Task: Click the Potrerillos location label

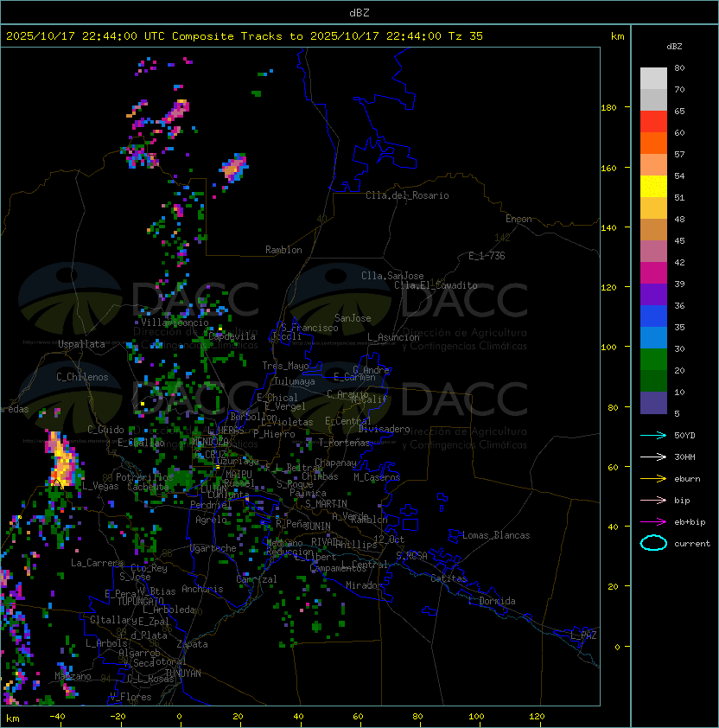Action: [144, 477]
